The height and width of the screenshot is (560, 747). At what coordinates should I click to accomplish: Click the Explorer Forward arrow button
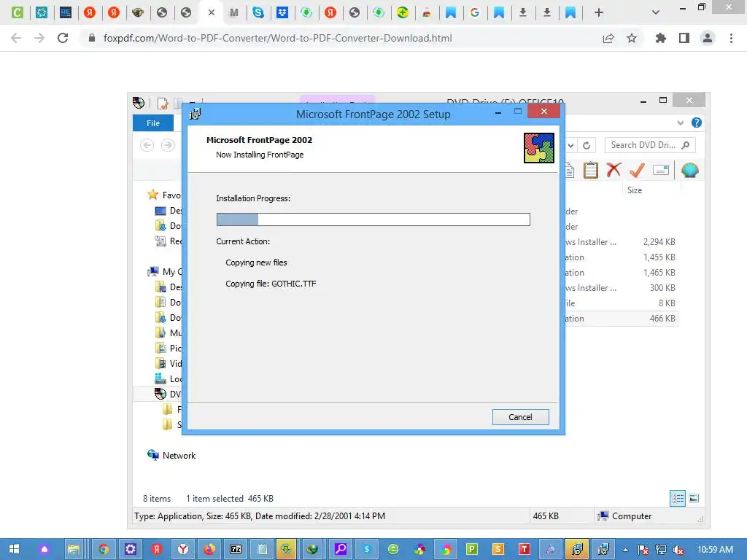tap(168, 145)
